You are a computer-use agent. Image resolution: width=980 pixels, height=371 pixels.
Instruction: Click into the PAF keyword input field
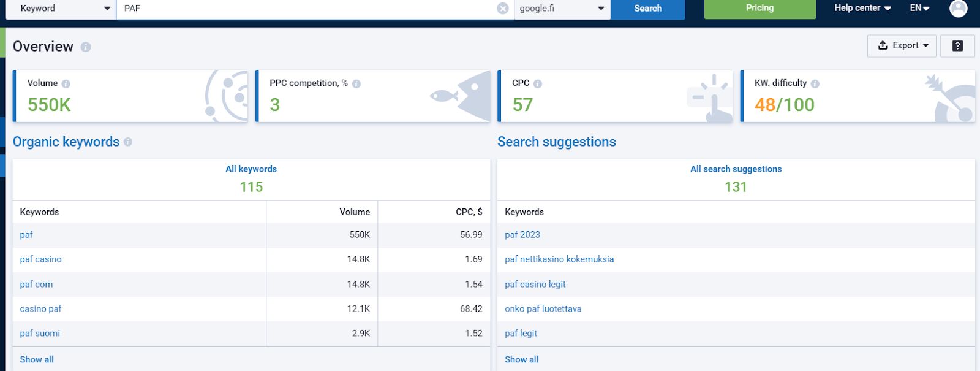(x=306, y=9)
